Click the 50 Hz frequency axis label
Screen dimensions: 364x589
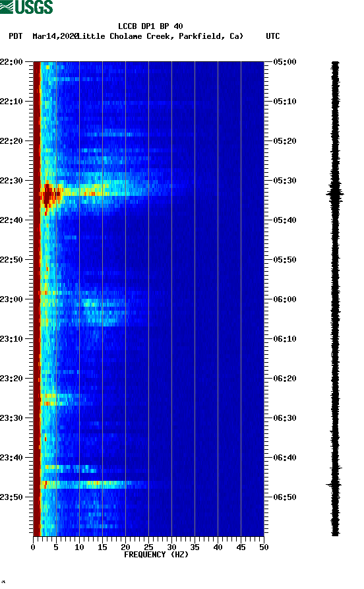coord(264,547)
